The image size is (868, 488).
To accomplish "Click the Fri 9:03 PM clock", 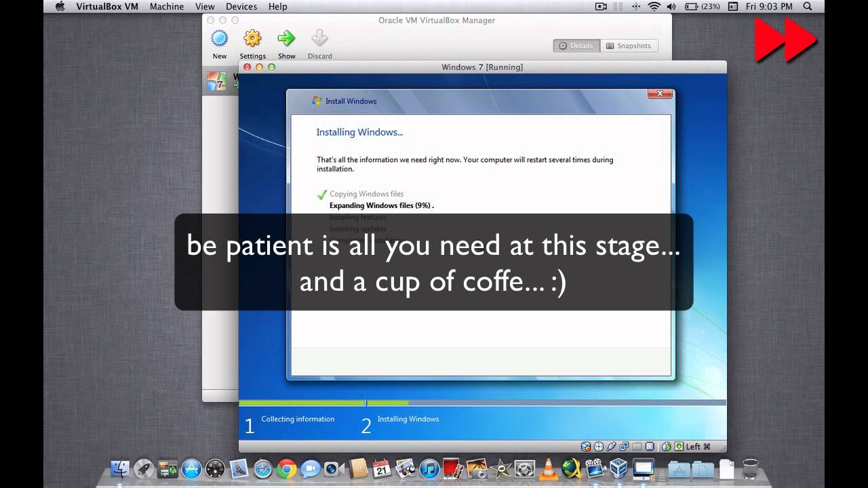I will [769, 7].
